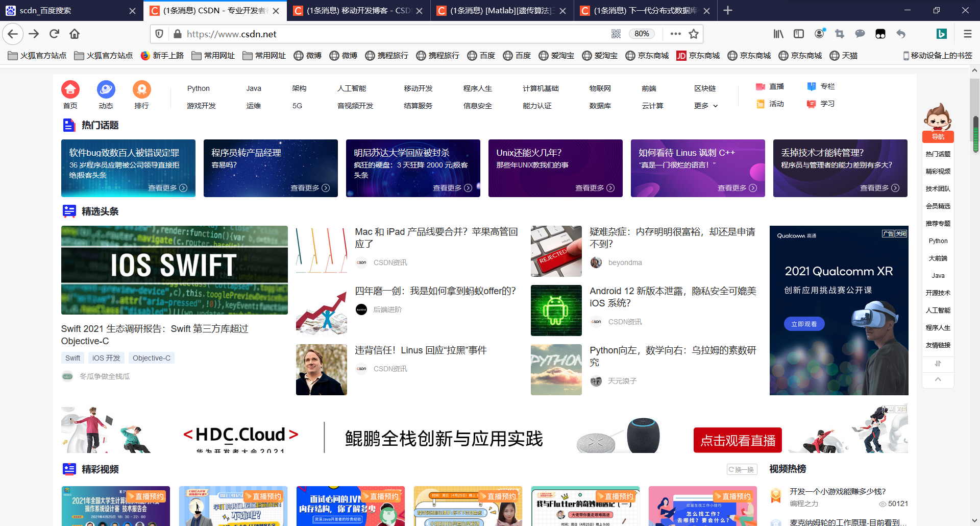The width and height of the screenshot is (980, 526).
Task: Select the 数据库 category
Action: pyautogui.click(x=600, y=106)
